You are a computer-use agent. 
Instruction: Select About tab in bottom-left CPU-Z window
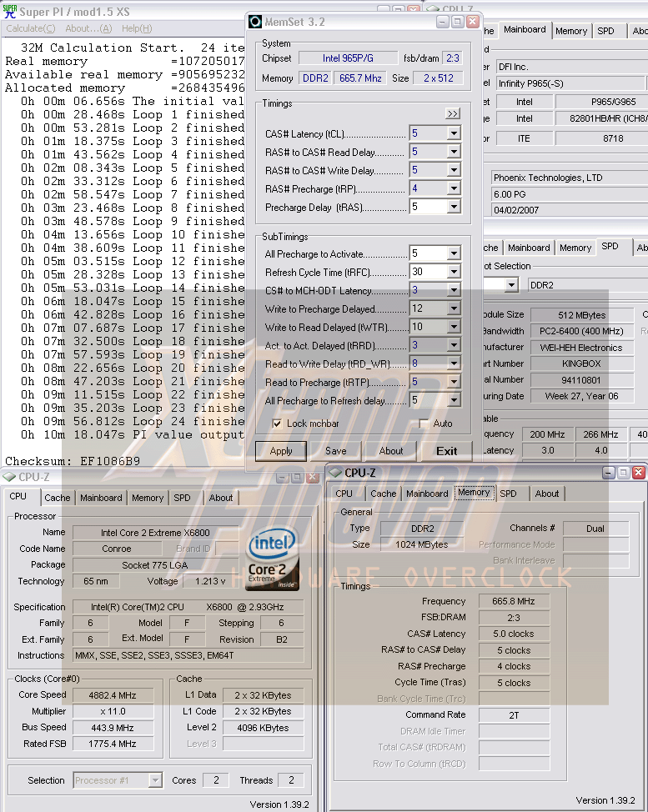tap(221, 498)
